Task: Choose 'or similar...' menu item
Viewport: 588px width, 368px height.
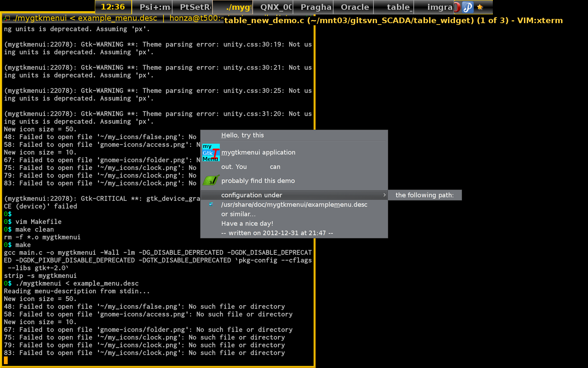Action: [294, 214]
